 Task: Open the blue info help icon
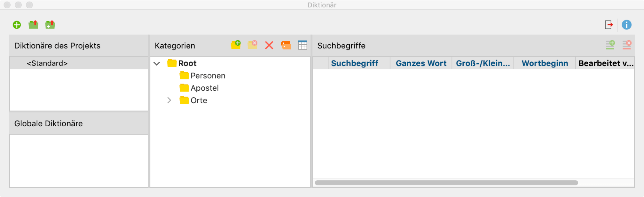click(x=627, y=25)
